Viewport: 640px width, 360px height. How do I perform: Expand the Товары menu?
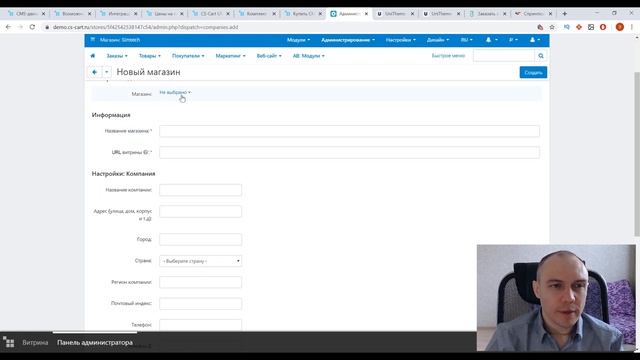tap(149, 56)
